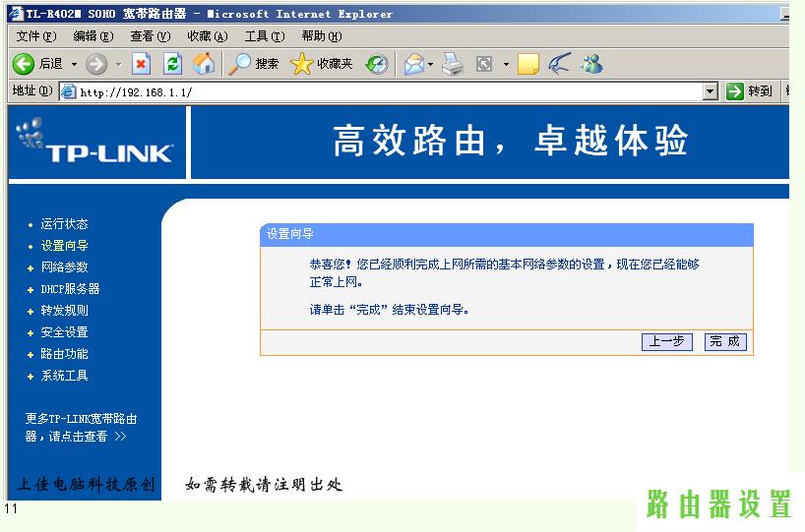Screen dimensions: 805x532
Task: Open the 收藏(A) menu
Action: (x=207, y=36)
